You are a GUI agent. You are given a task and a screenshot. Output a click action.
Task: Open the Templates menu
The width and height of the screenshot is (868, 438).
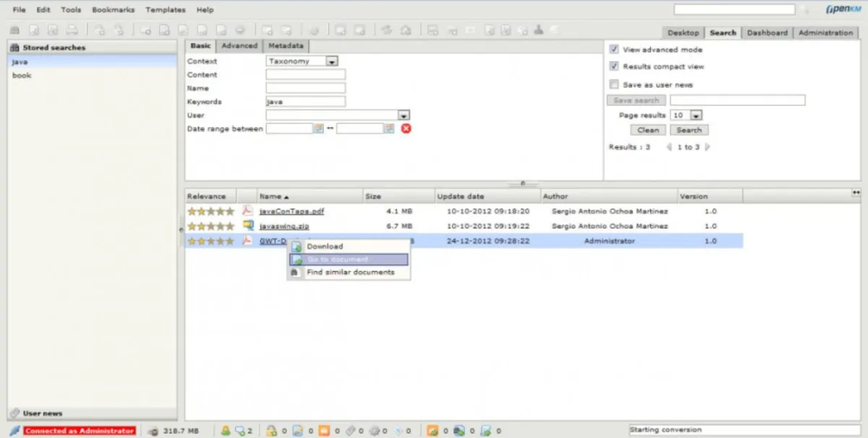pos(166,10)
